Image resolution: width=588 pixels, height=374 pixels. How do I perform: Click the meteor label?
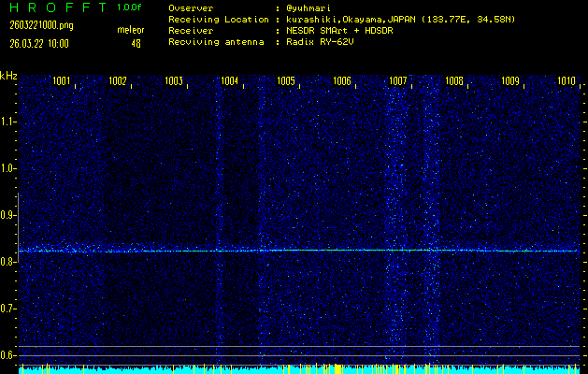[x=130, y=30]
